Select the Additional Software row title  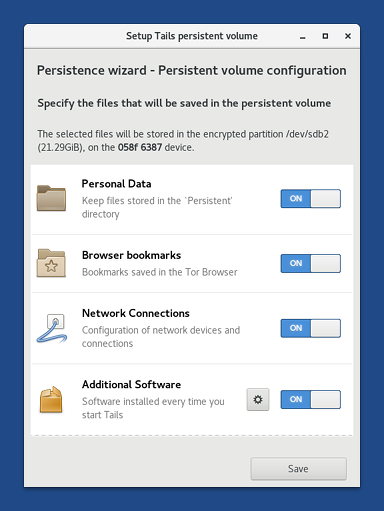click(131, 385)
